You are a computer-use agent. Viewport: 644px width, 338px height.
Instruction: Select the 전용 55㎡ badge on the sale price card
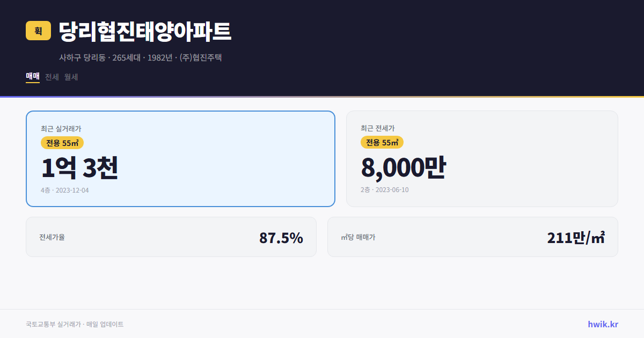tap(61, 142)
